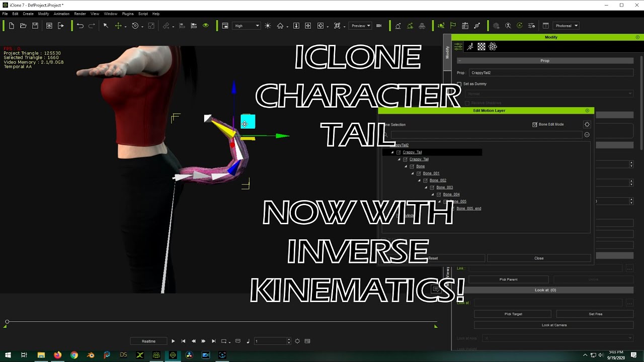Screen dimensions: 644x362
Task: Create a new project
Action: (x=12, y=26)
